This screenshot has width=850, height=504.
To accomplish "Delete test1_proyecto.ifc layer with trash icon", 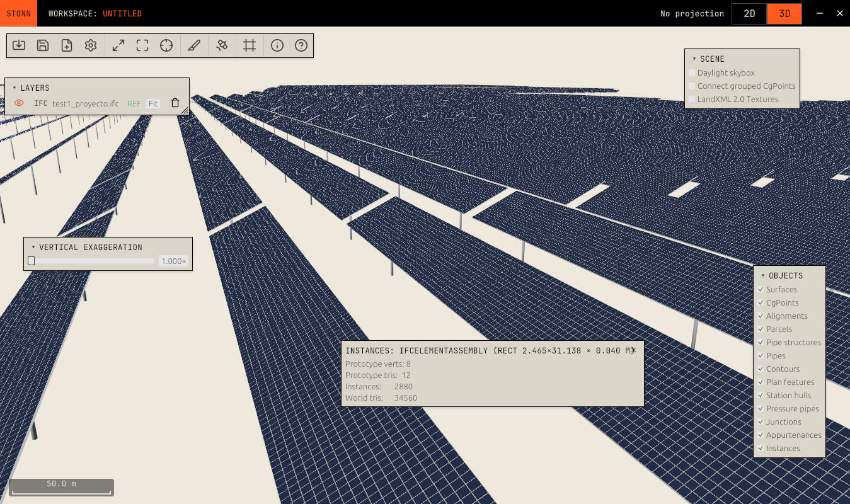I will point(175,103).
